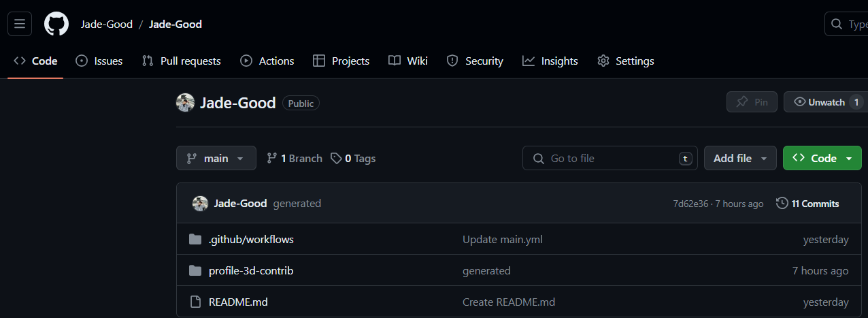Expand the Add file dropdown
This screenshot has width=868, height=318.
[740, 158]
